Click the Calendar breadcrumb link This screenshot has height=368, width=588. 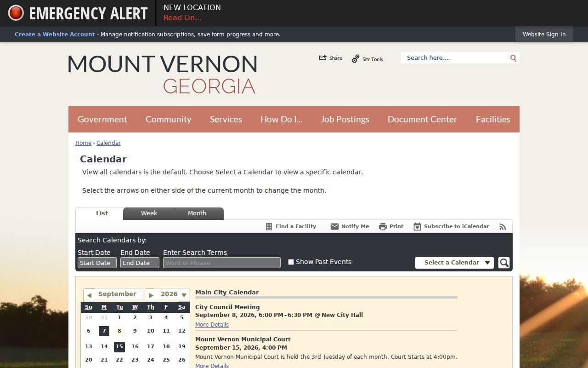coord(108,143)
